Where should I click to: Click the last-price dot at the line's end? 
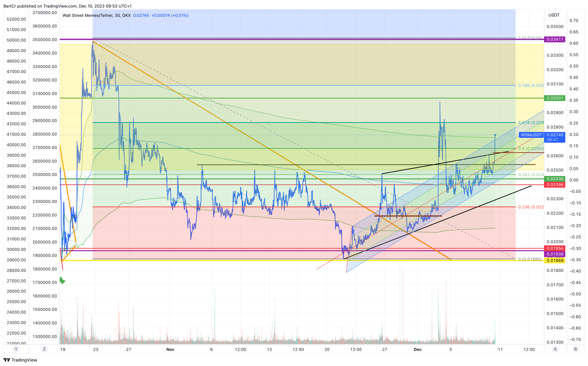(495, 135)
